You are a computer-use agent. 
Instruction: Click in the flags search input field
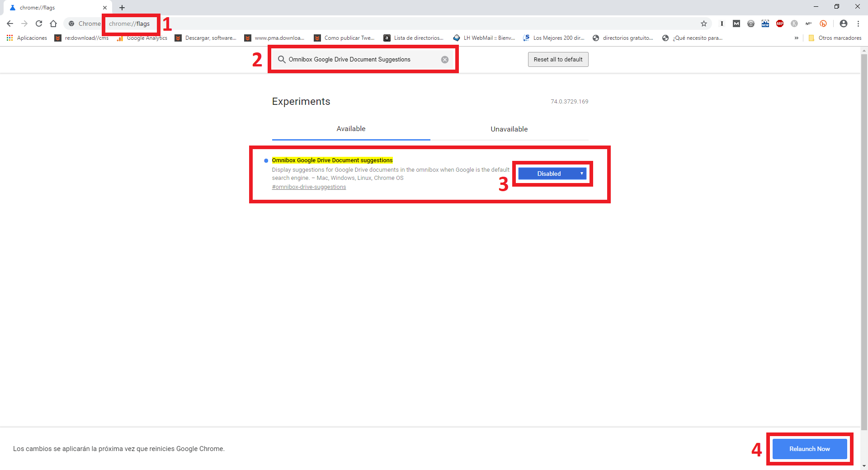coord(362,60)
